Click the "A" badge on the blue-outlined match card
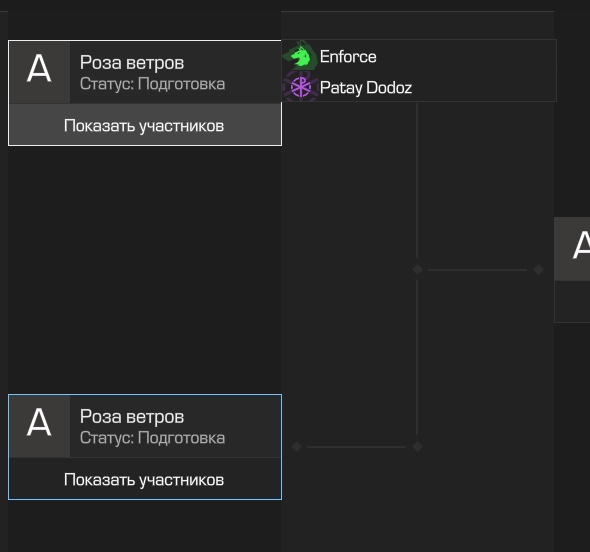The width and height of the screenshot is (590, 552). pos(40,426)
